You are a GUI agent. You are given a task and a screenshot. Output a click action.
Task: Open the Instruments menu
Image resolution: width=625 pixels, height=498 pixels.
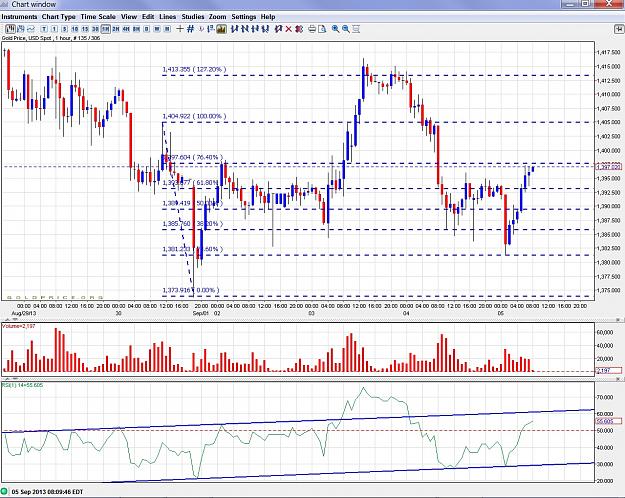[19, 17]
